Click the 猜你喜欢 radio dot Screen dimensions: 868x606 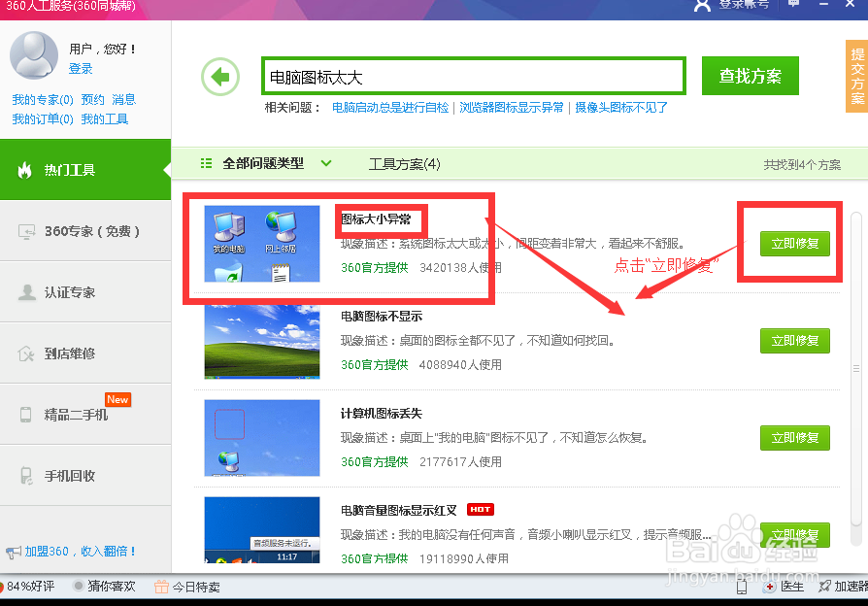[78, 586]
